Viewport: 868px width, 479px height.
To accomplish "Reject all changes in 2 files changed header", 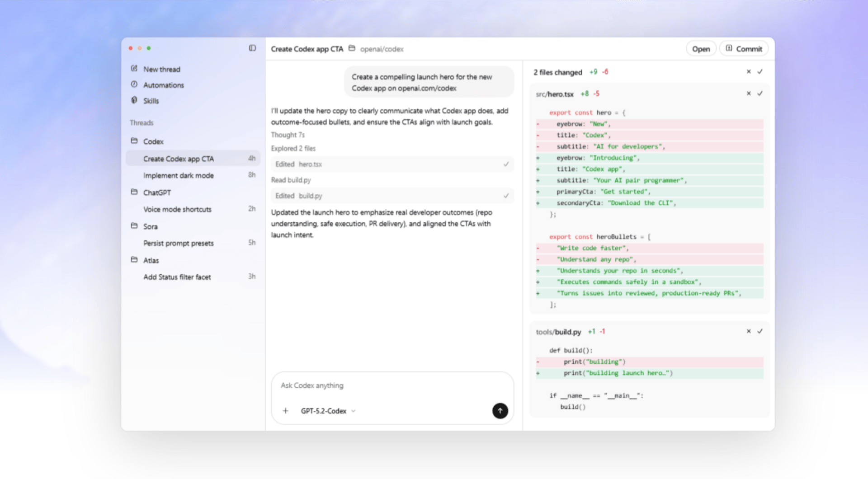I will pyautogui.click(x=749, y=72).
